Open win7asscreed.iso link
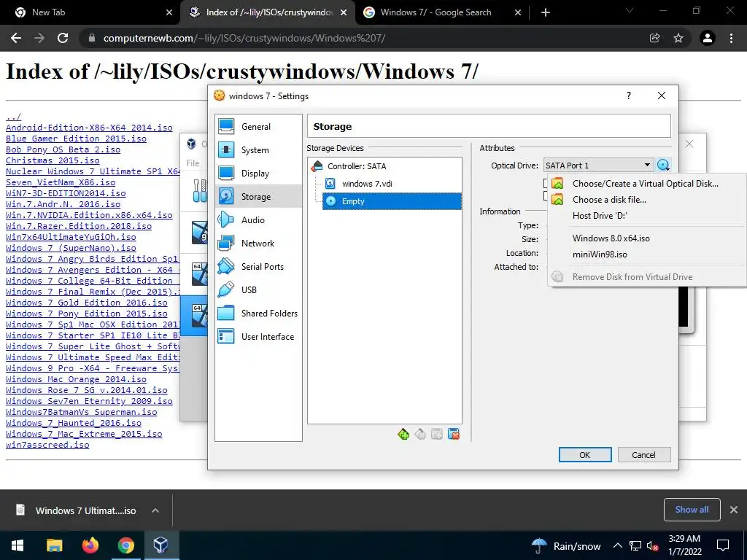Image resolution: width=747 pixels, height=560 pixels. click(x=47, y=446)
